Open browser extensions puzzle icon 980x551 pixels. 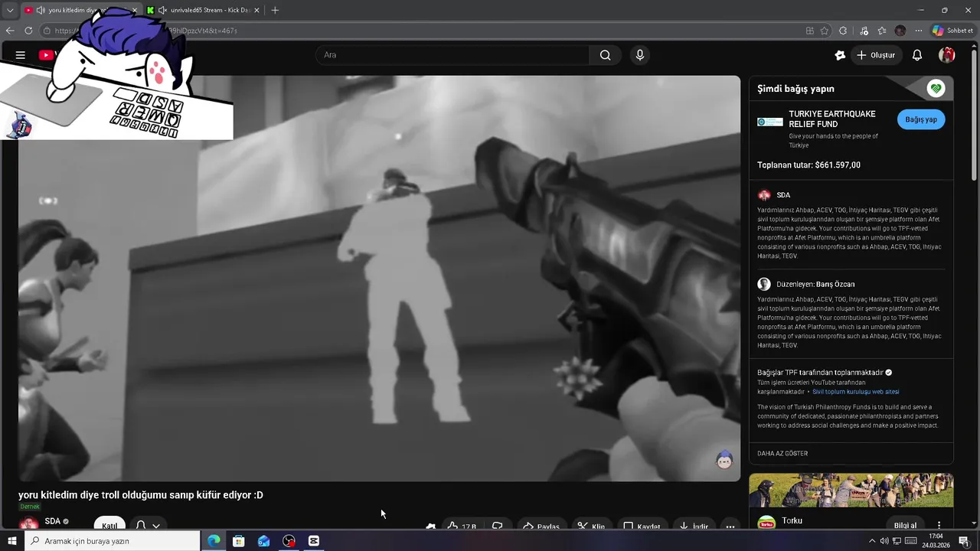pyautogui.click(x=843, y=31)
